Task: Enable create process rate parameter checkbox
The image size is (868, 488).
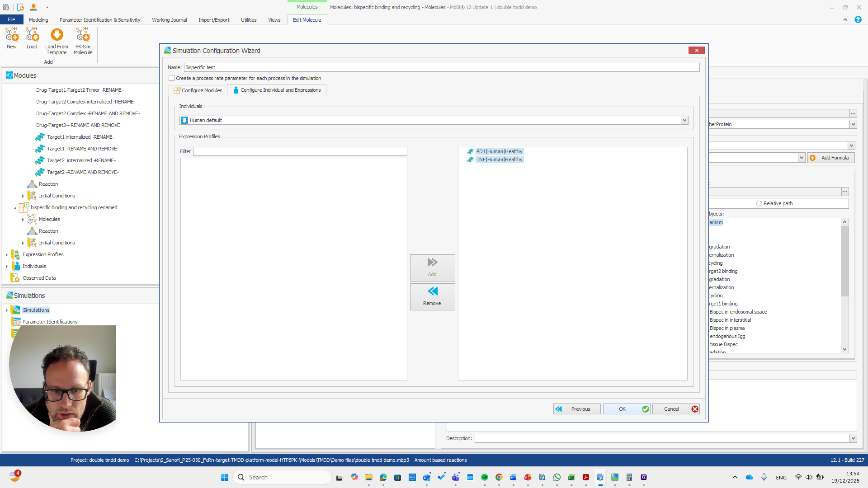Action: point(172,78)
